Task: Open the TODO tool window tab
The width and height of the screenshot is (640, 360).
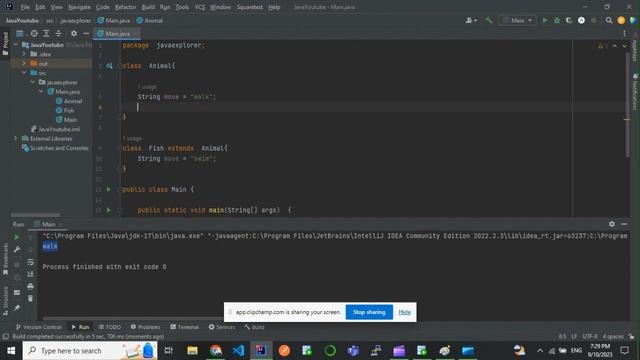Action: point(110,327)
